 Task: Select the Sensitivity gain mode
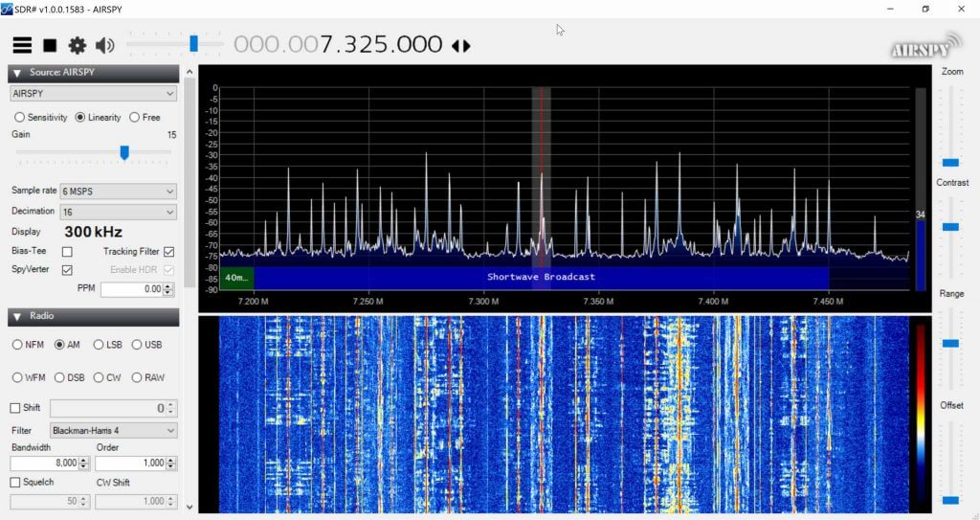pos(19,118)
